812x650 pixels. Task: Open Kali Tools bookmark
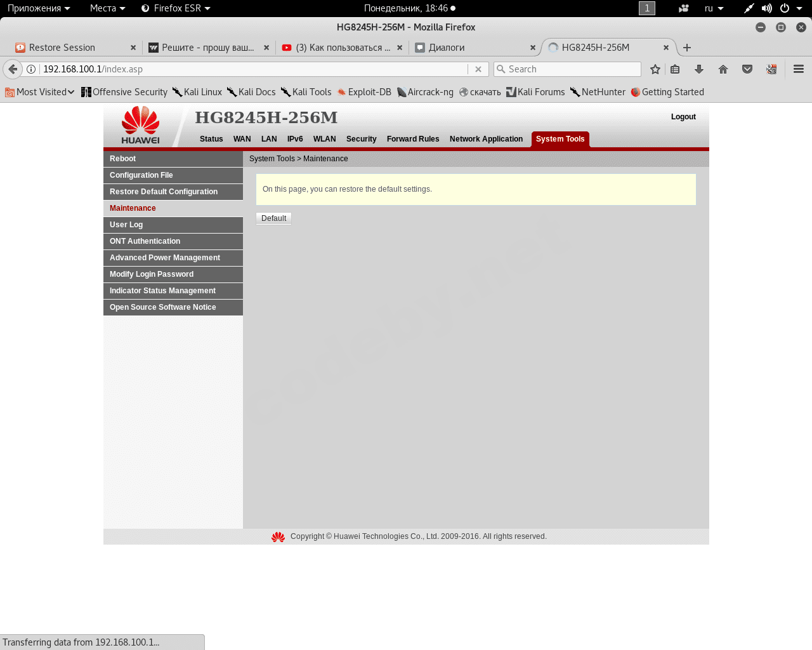pyautogui.click(x=306, y=92)
